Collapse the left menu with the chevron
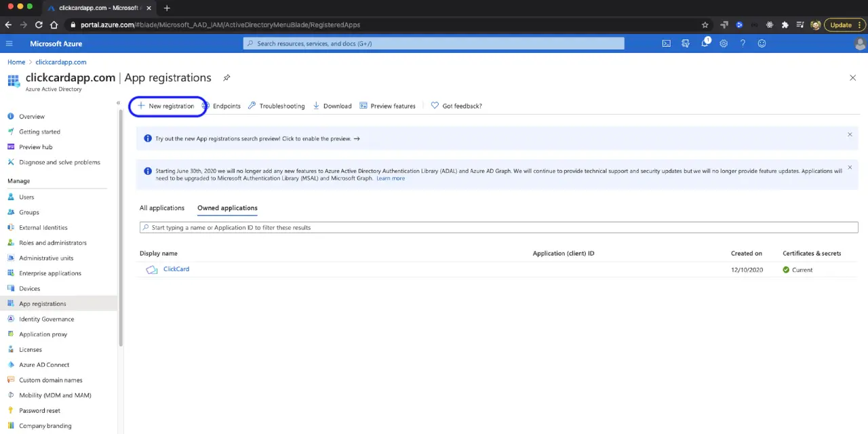868x434 pixels. [x=118, y=102]
